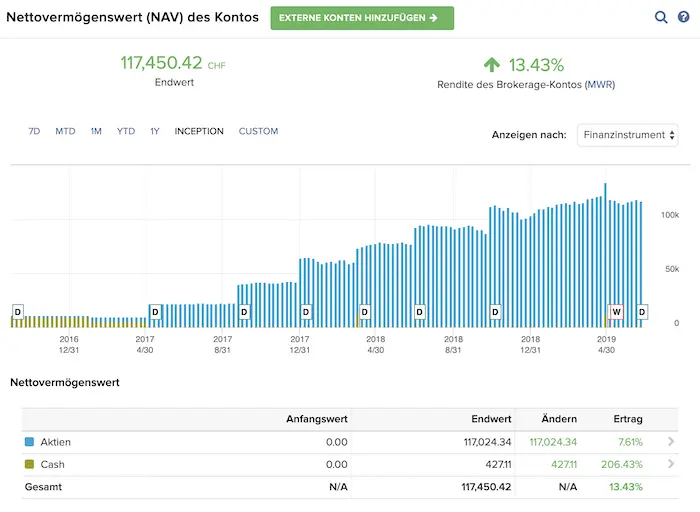Click Externe Konten Hinzufügen button
The height and width of the screenshot is (512, 700).
(x=361, y=18)
